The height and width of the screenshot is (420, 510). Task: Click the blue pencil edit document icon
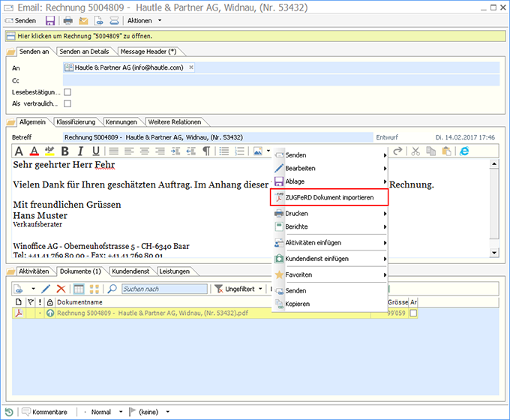pos(46,289)
